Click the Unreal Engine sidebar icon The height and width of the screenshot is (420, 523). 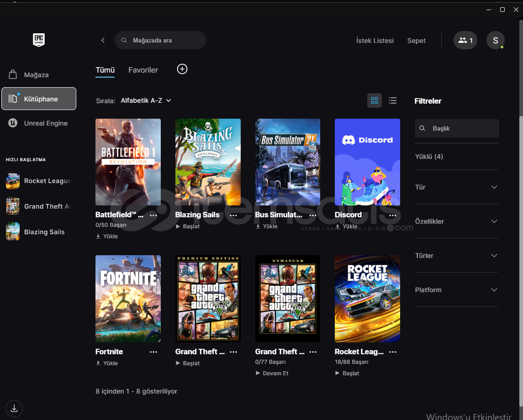[13, 123]
